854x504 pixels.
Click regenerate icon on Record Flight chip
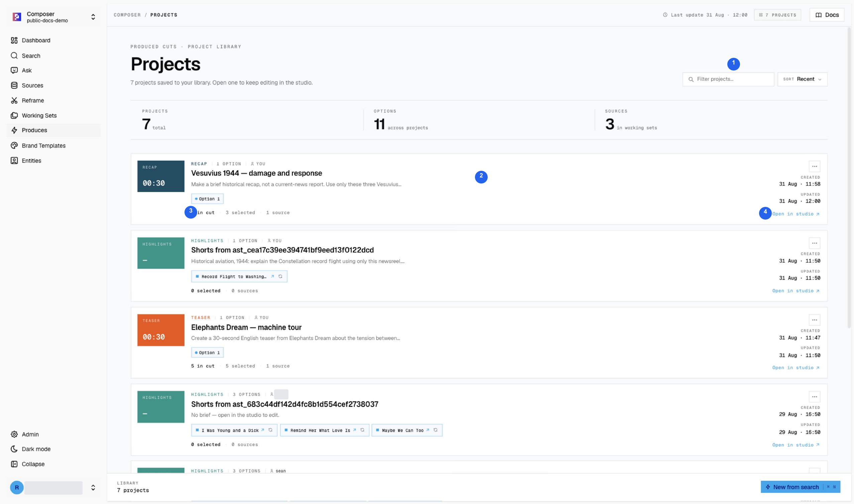click(x=280, y=276)
